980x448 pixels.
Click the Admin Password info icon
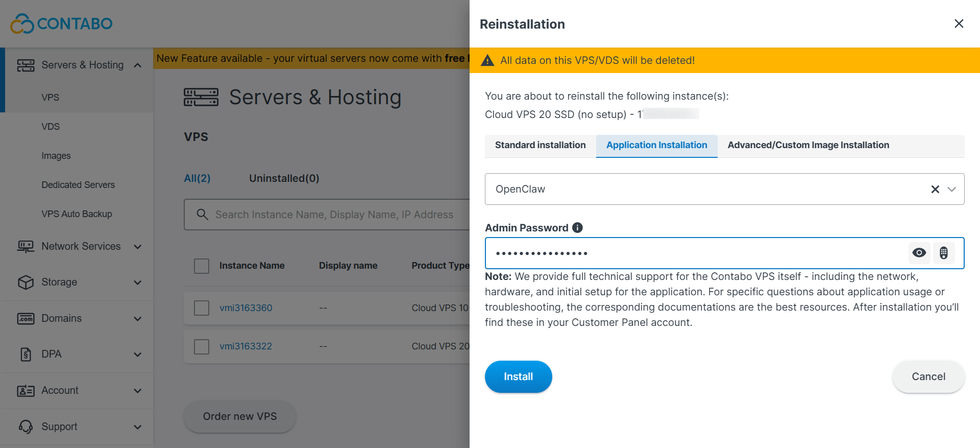click(577, 228)
